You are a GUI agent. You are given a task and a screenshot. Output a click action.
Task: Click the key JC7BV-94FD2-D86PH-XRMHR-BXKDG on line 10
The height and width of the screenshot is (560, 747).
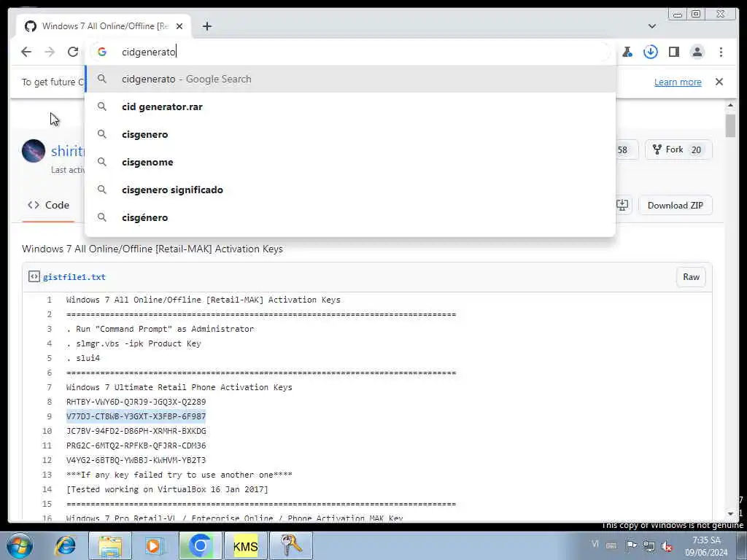(x=136, y=431)
